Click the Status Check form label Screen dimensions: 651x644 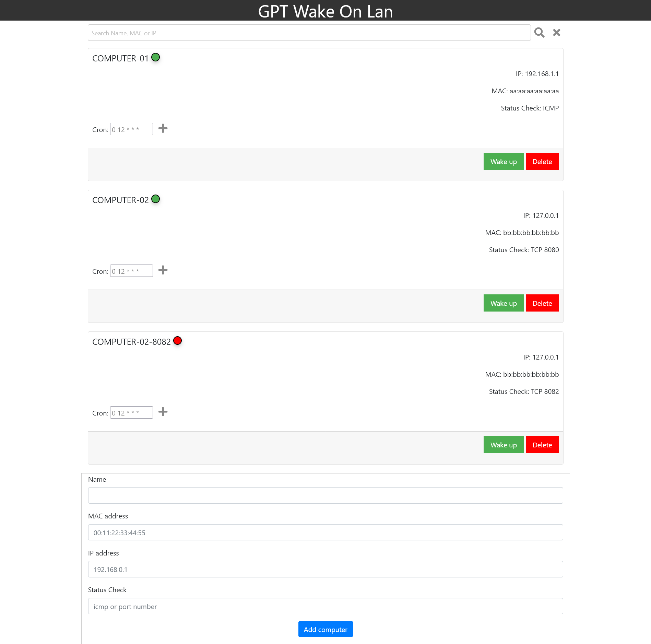click(x=107, y=590)
